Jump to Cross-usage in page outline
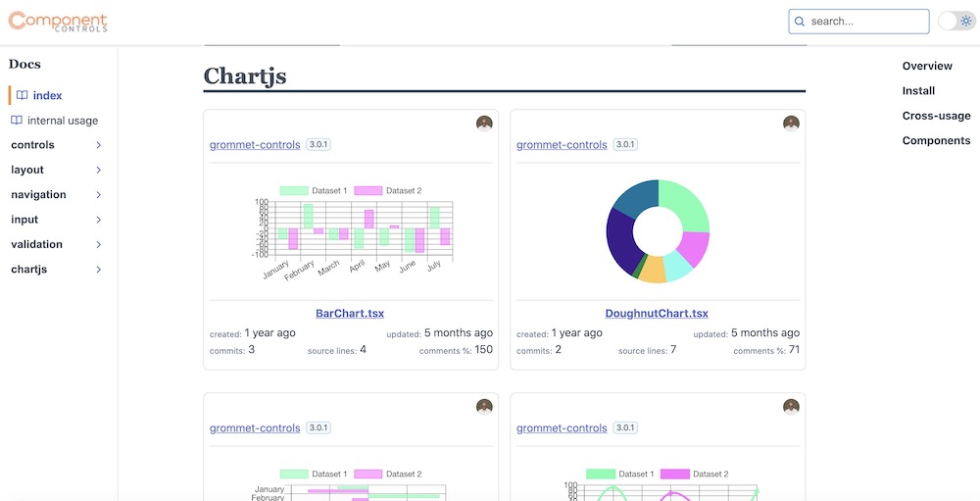Image resolution: width=980 pixels, height=501 pixels. pyautogui.click(x=936, y=116)
